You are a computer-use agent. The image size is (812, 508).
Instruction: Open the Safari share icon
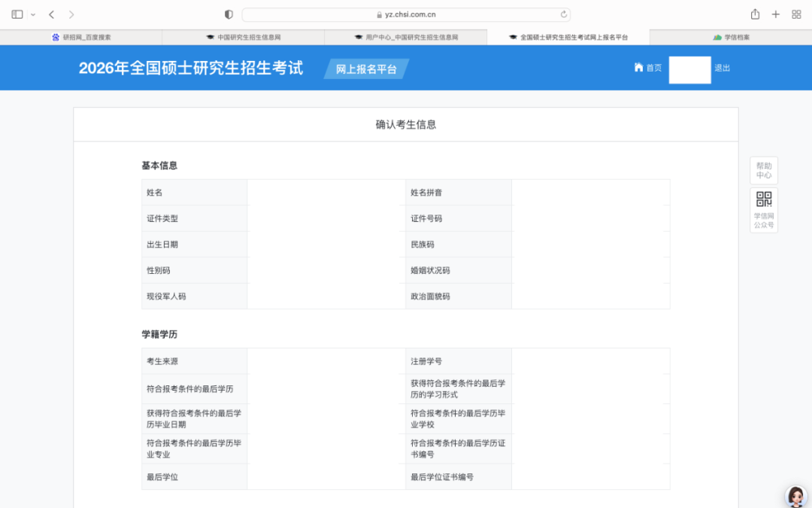[x=755, y=14]
